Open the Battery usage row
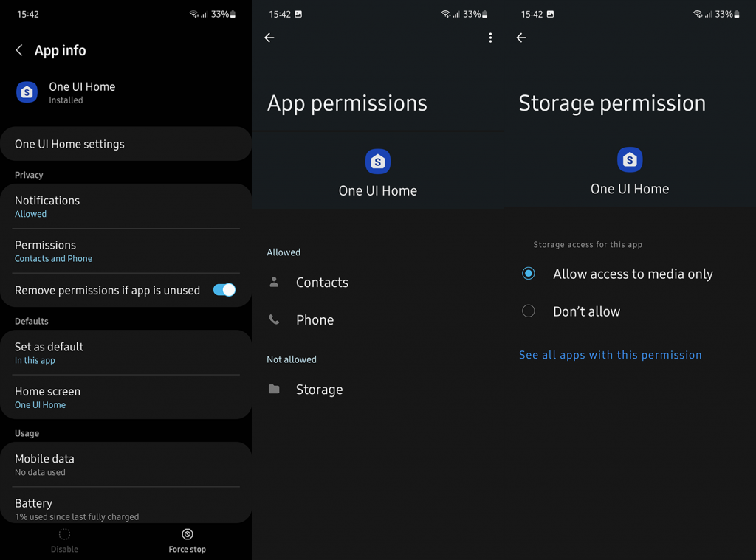Screen dimensions: 756x560 click(126, 506)
